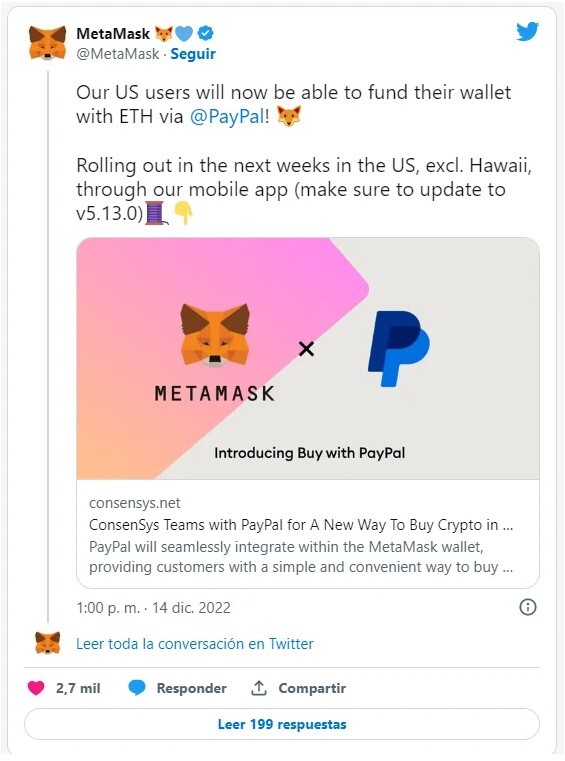Screen dimensions: 565x761
Task: Click the @MetaMask handle text
Action: [x=118, y=54]
